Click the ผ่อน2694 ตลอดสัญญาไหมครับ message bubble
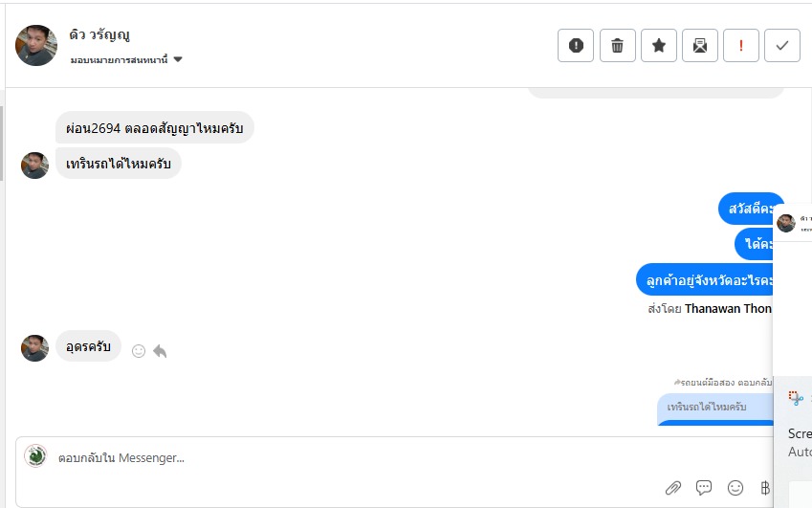 (x=154, y=128)
